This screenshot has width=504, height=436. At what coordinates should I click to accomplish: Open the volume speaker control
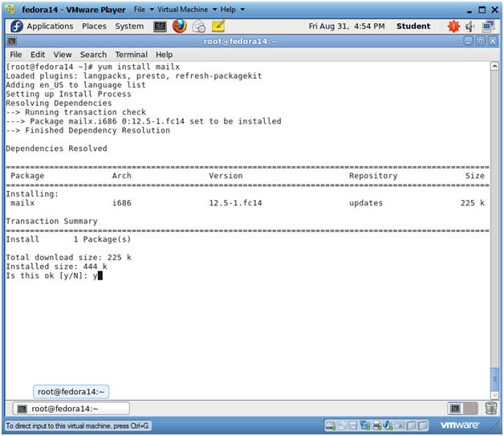(x=470, y=26)
